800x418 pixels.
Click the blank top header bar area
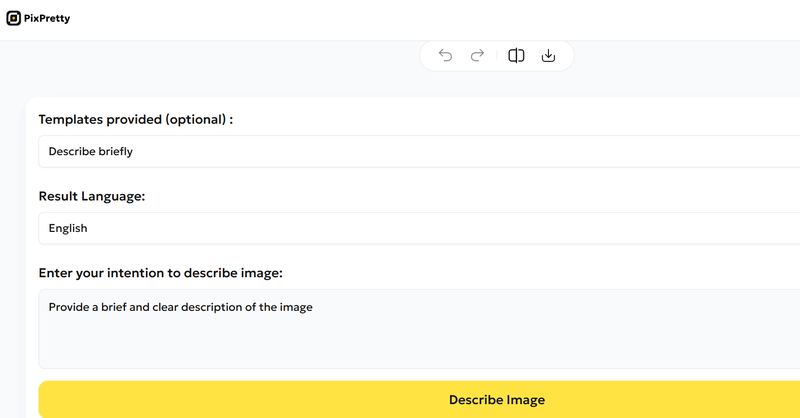click(400, 18)
